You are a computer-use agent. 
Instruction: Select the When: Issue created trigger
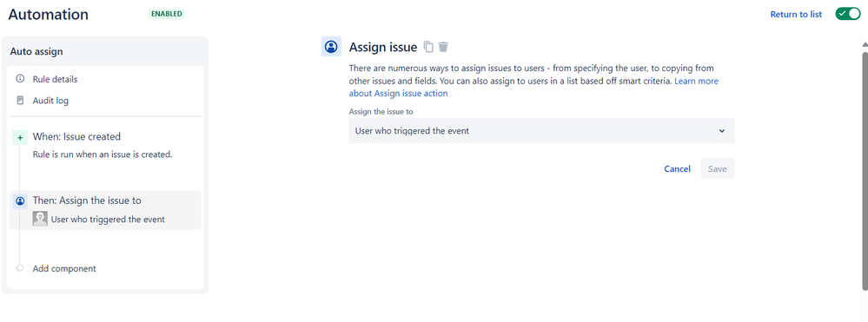tap(76, 136)
